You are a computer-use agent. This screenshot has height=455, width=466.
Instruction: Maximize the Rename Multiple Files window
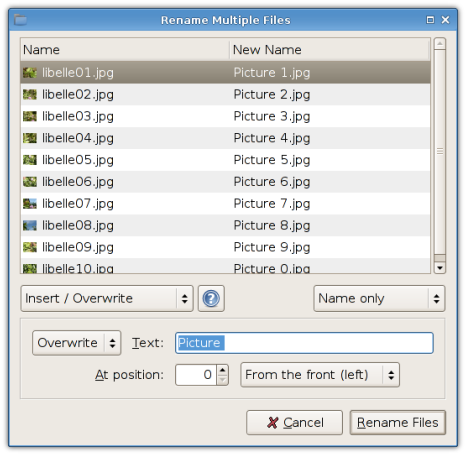coord(430,20)
